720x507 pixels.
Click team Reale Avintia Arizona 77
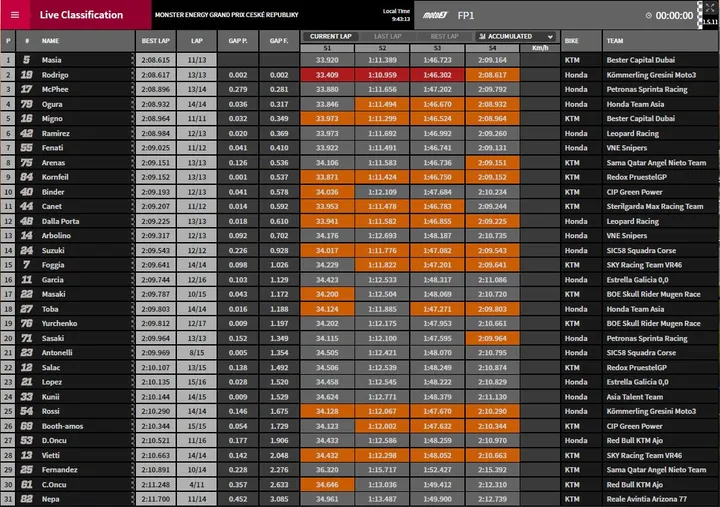(647, 499)
